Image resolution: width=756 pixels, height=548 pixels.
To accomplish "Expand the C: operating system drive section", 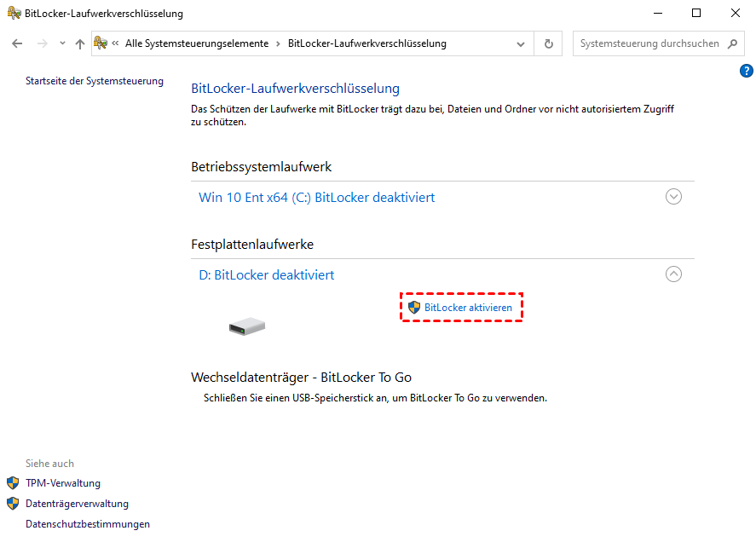I will tap(673, 197).
